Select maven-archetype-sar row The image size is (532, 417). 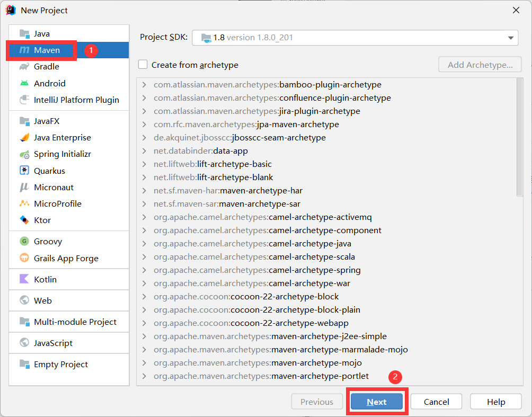point(327,203)
